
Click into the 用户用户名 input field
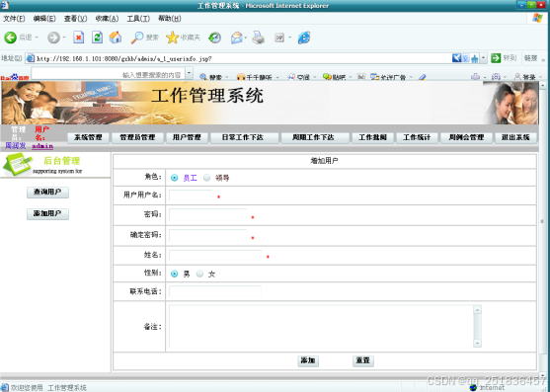pos(191,196)
